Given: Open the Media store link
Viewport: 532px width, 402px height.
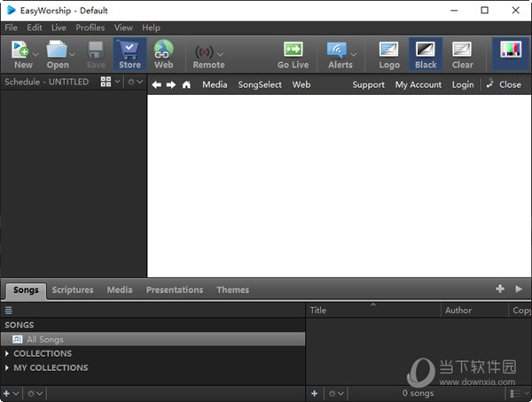Looking at the screenshot, I should (215, 85).
